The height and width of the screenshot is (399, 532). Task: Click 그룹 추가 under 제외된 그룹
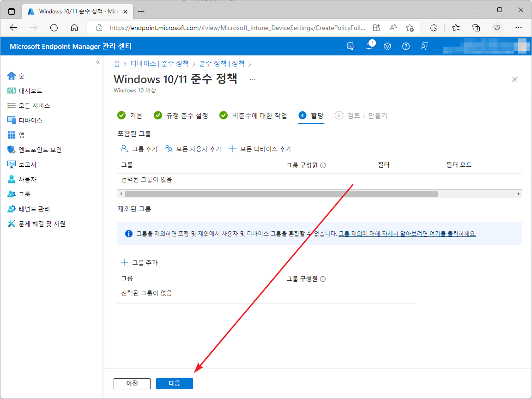(139, 262)
